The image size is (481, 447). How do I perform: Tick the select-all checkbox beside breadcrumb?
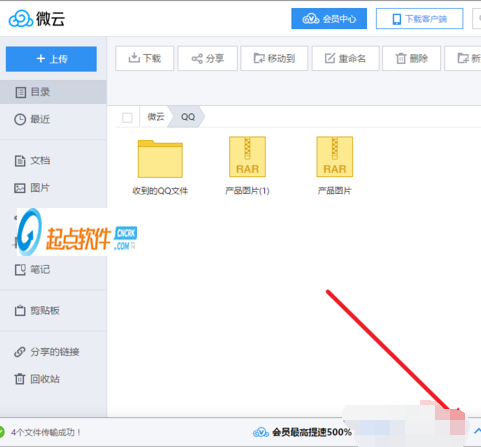[x=127, y=117]
